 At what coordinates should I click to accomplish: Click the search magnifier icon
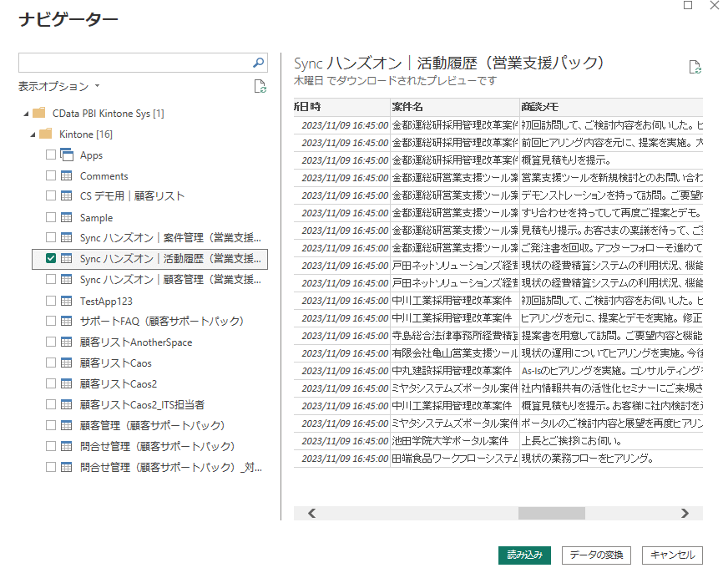pos(258,63)
